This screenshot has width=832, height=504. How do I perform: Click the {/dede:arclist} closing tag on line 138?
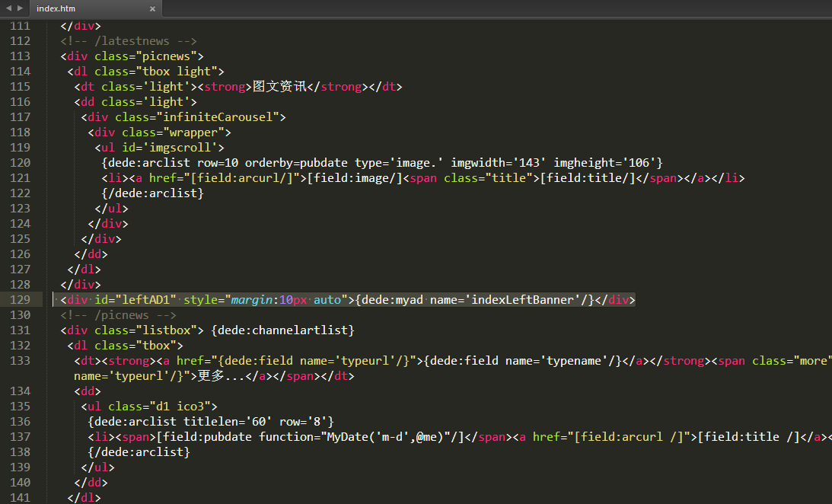click(x=139, y=452)
